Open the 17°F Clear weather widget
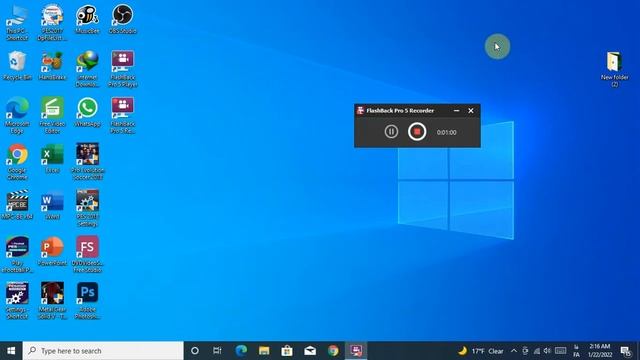Screen dimensions: 640x360 (x=480, y=351)
